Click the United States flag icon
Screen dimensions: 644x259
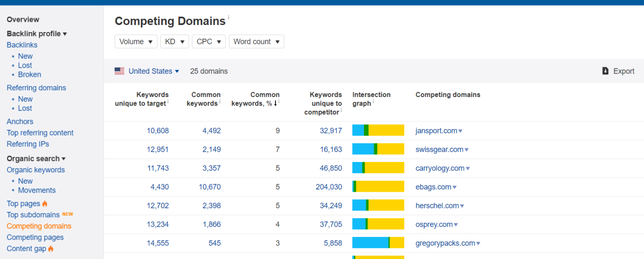(119, 71)
